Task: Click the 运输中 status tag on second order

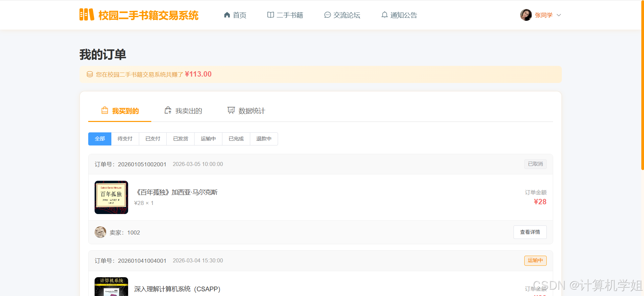Action: tap(535, 260)
